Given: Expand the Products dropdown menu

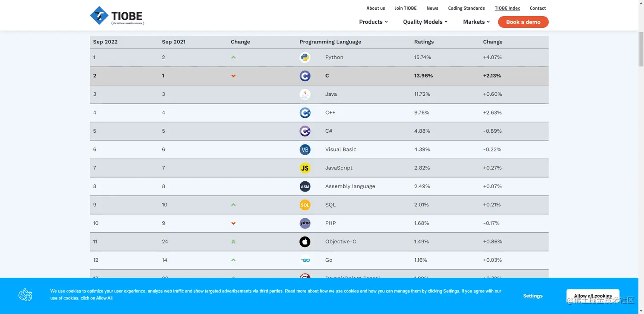Looking at the screenshot, I should [x=373, y=22].
